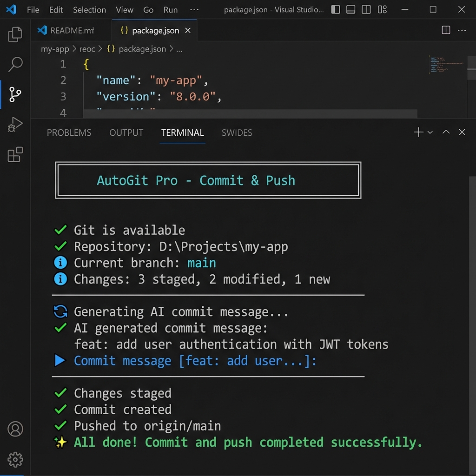Open the Search view
The image size is (476, 476).
coord(15,65)
